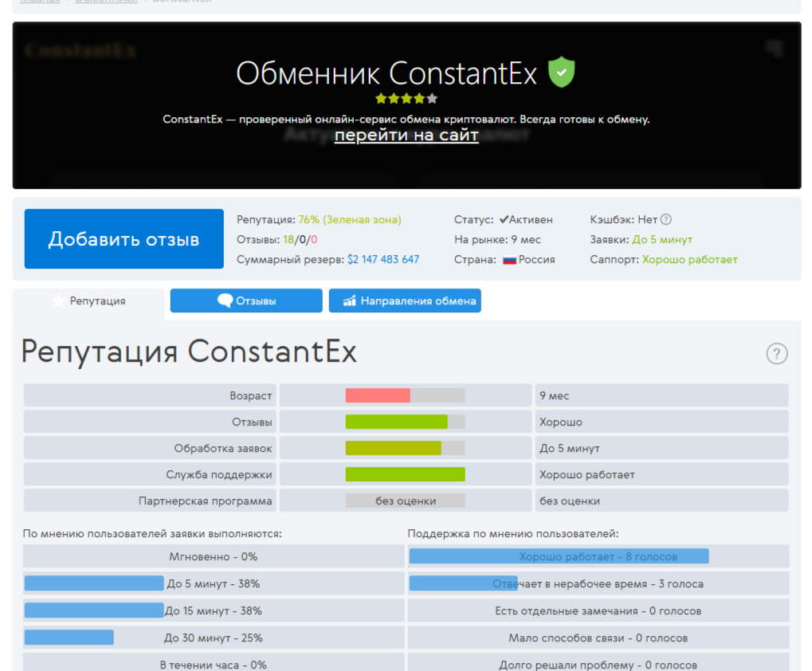Screen dimensions: 812x671
Task: Click the На рынке: 9 мес text
Action: (497, 240)
